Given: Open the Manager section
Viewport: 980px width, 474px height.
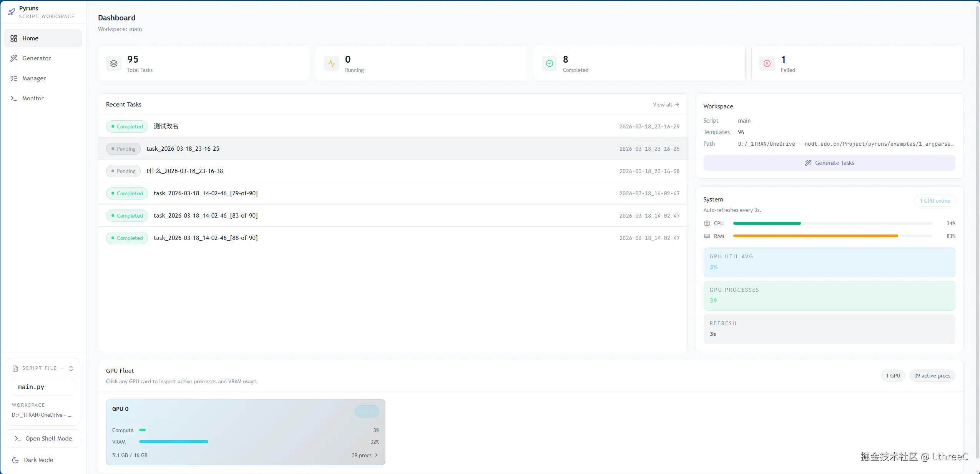Looking at the screenshot, I should coord(34,78).
